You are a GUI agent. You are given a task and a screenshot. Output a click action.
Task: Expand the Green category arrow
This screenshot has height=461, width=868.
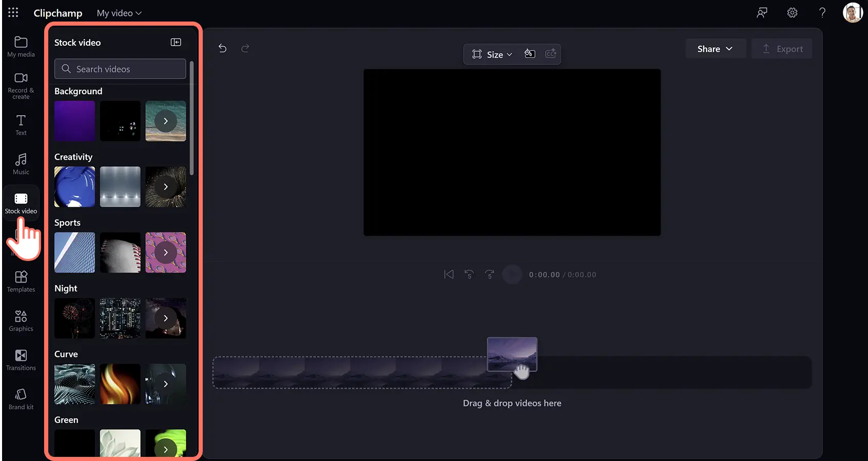click(x=166, y=449)
